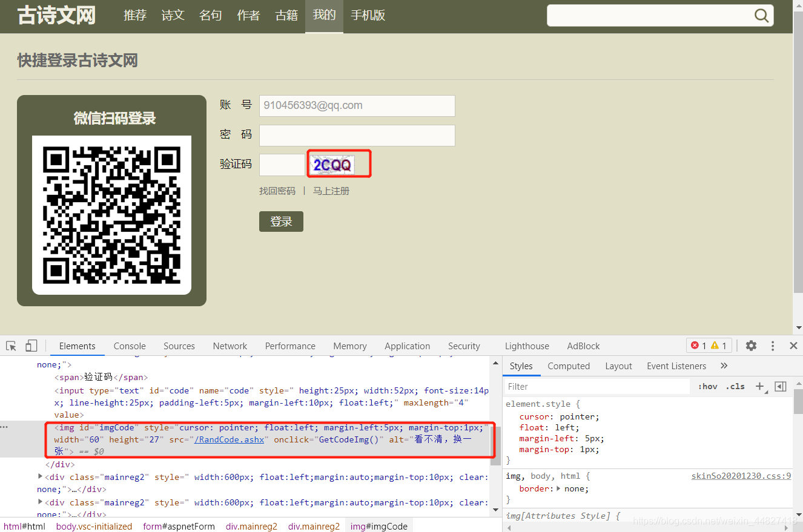
Task: Click 找回密码 link
Action: 277,191
